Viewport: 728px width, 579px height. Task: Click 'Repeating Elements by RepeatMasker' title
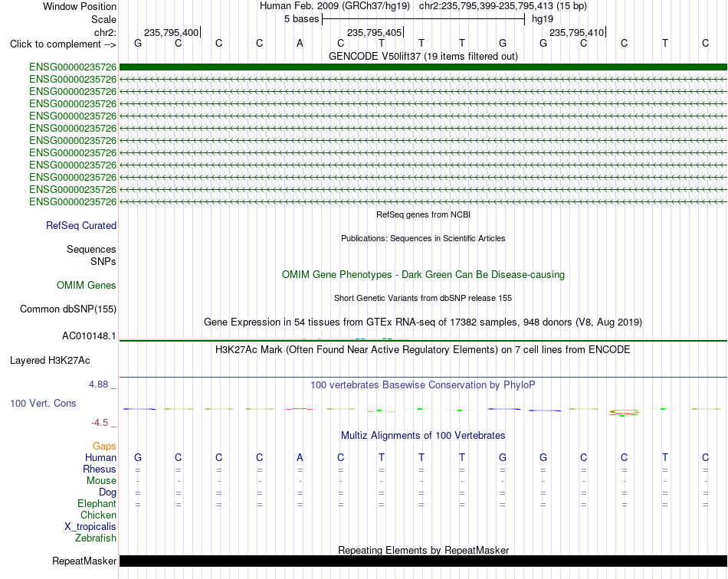(x=423, y=550)
